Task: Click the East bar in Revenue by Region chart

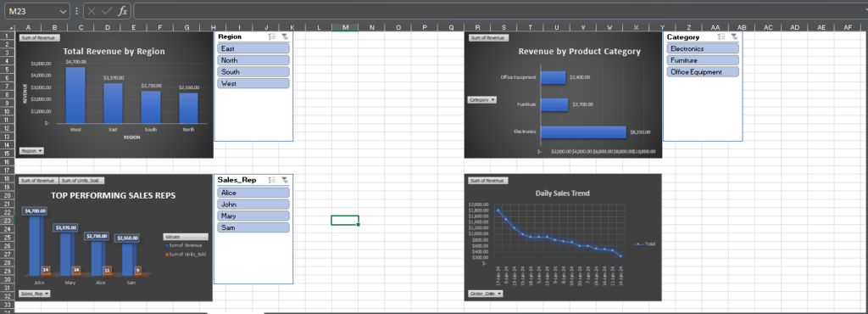Action: [x=113, y=103]
